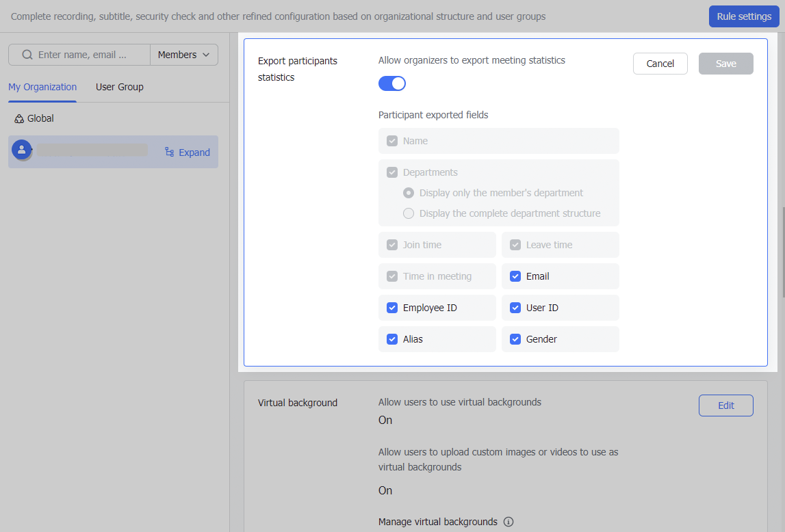Click the Save button
The width and height of the screenshot is (785, 532).
click(x=726, y=64)
